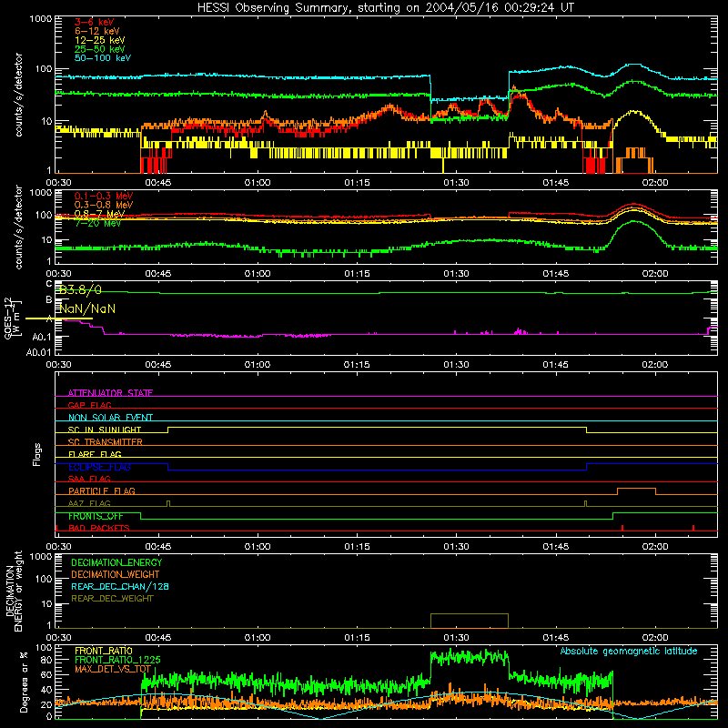Image resolution: width=728 pixels, height=728 pixels.
Task: Pick the 50-100 keV legend label
Action: tap(103, 58)
